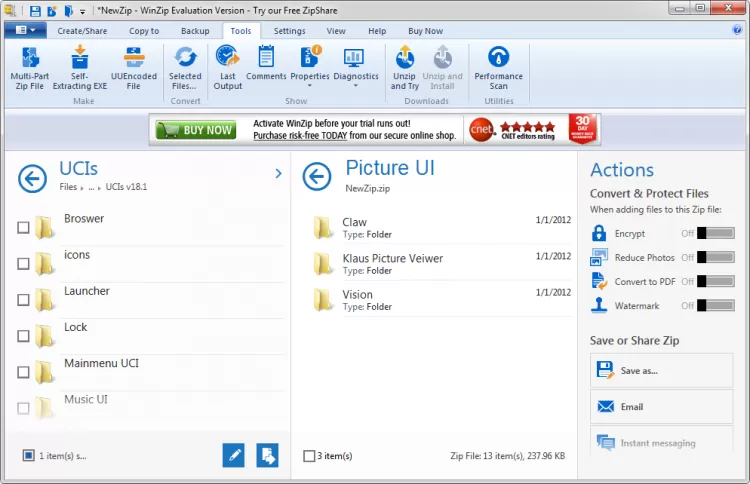Switch on Convert to PDF
750x484 pixels.
[716, 281]
